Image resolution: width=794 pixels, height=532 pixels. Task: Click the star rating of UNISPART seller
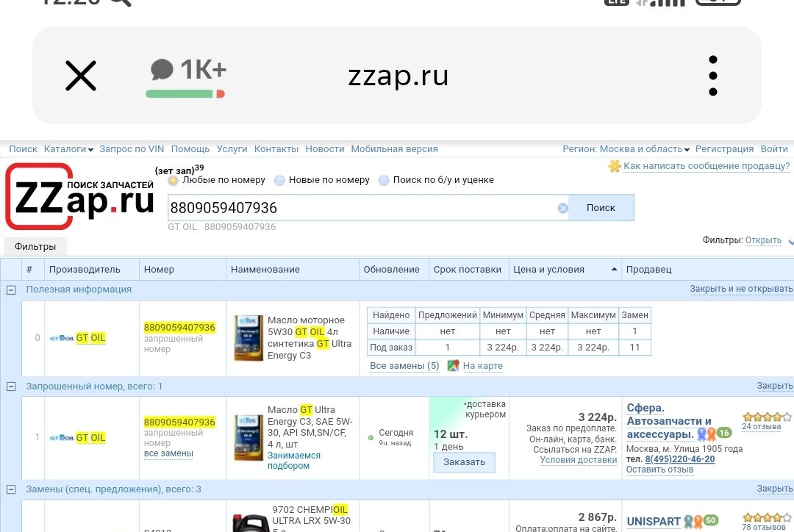click(x=767, y=517)
